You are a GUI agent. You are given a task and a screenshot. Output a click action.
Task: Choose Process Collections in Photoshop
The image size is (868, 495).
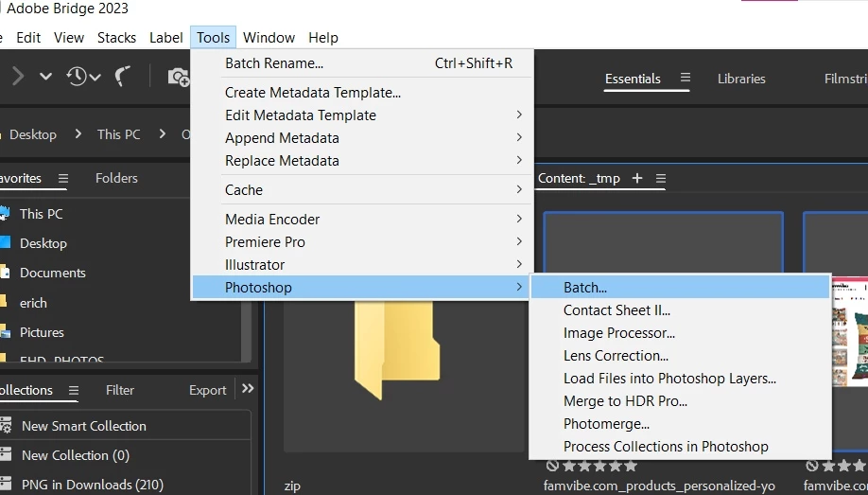681,447
